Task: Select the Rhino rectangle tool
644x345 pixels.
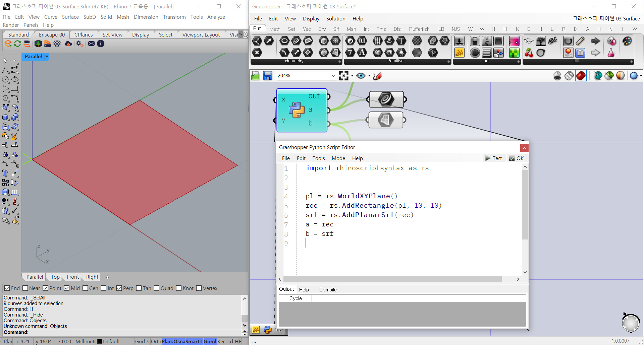Action: click(15, 89)
